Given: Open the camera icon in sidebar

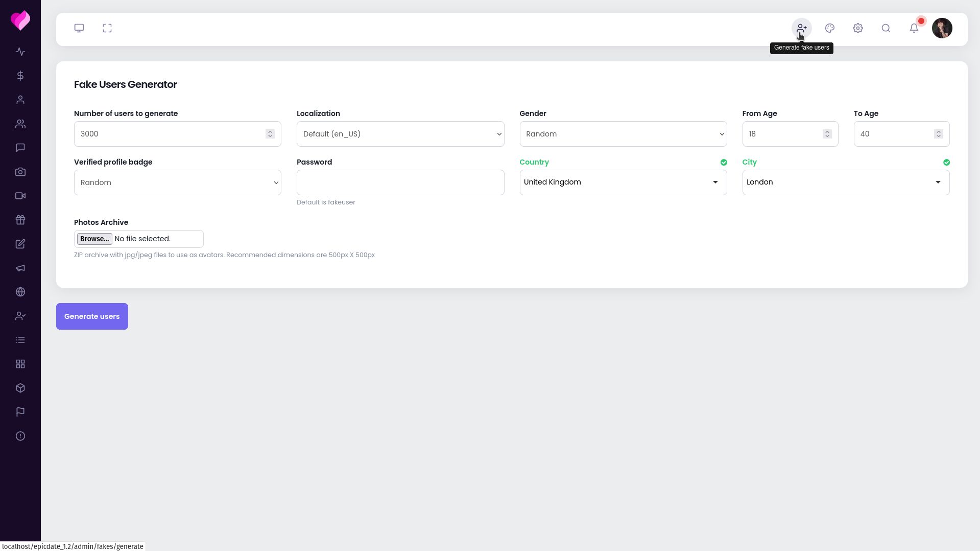Looking at the screenshot, I should 20,172.
